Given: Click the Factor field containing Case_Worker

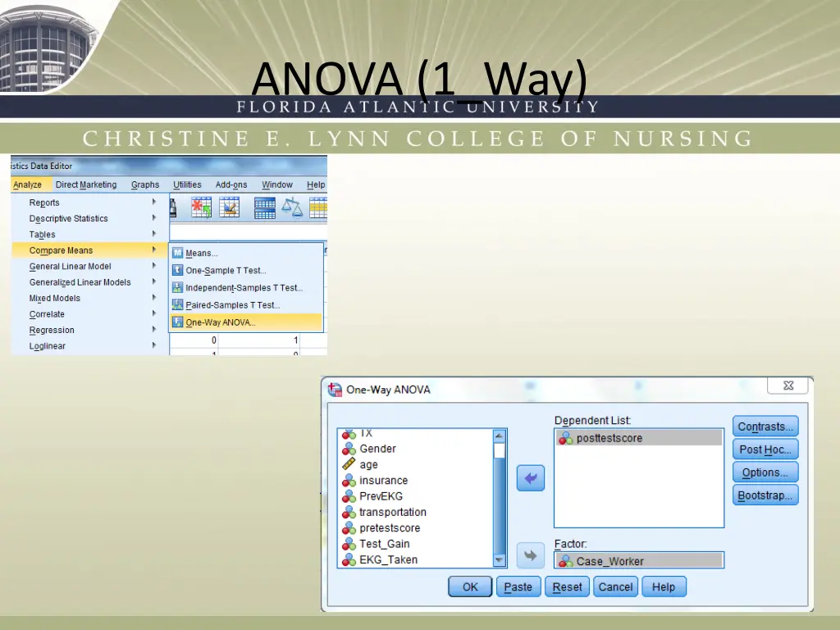Looking at the screenshot, I should click(639, 560).
